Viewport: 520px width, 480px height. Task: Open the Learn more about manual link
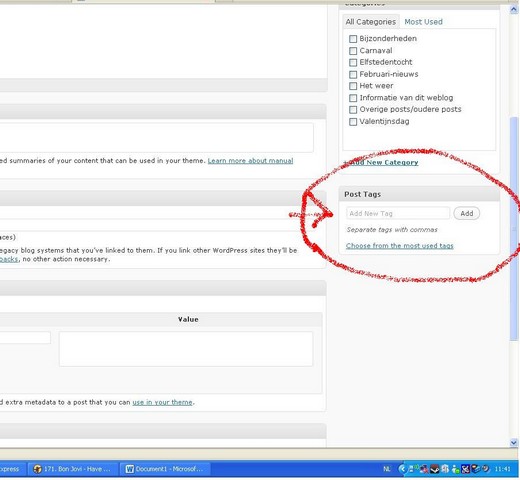coord(250,161)
